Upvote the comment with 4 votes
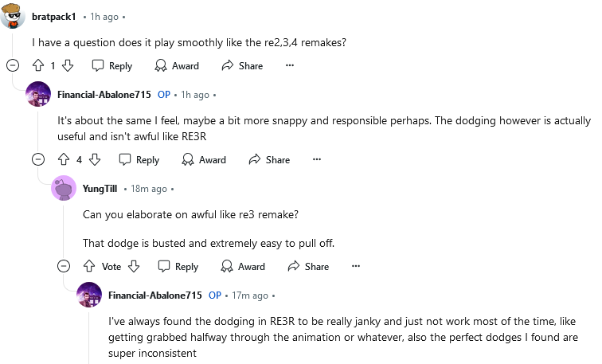 point(64,159)
